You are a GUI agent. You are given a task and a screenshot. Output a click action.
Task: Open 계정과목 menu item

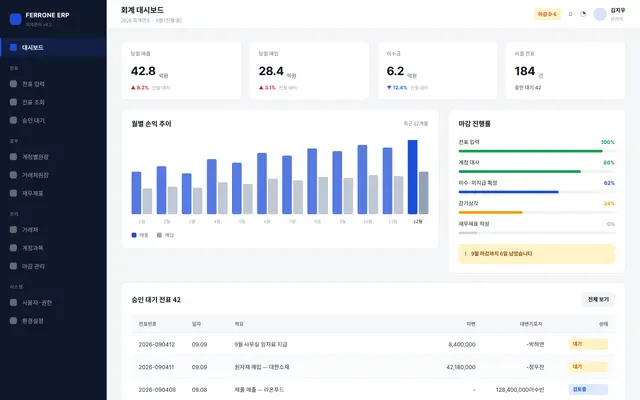pos(53,248)
